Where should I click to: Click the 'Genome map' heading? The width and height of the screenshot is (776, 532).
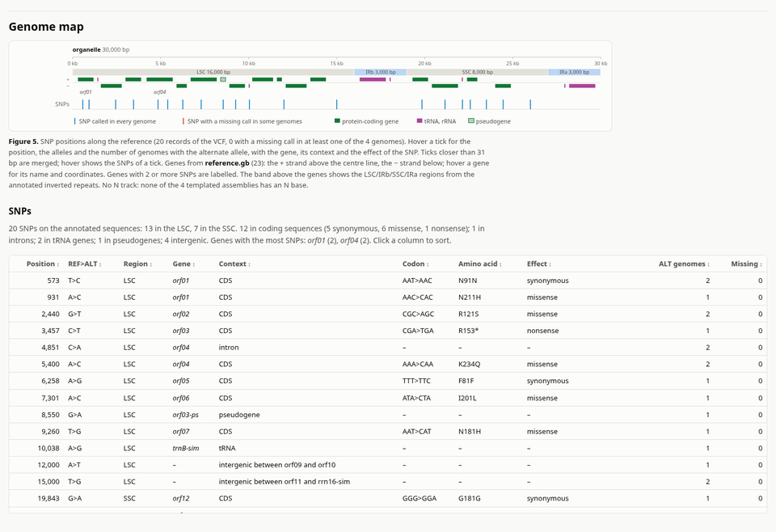tap(46, 27)
